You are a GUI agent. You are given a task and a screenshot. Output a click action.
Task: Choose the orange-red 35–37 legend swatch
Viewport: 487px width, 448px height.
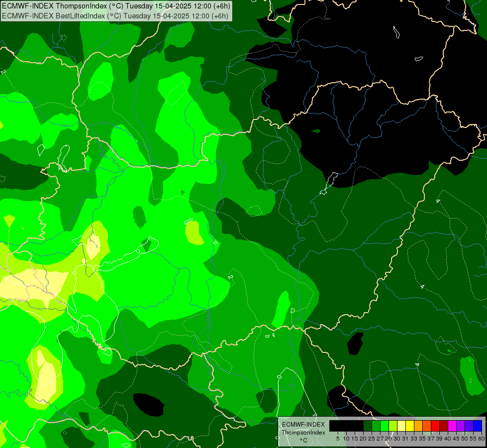click(426, 426)
